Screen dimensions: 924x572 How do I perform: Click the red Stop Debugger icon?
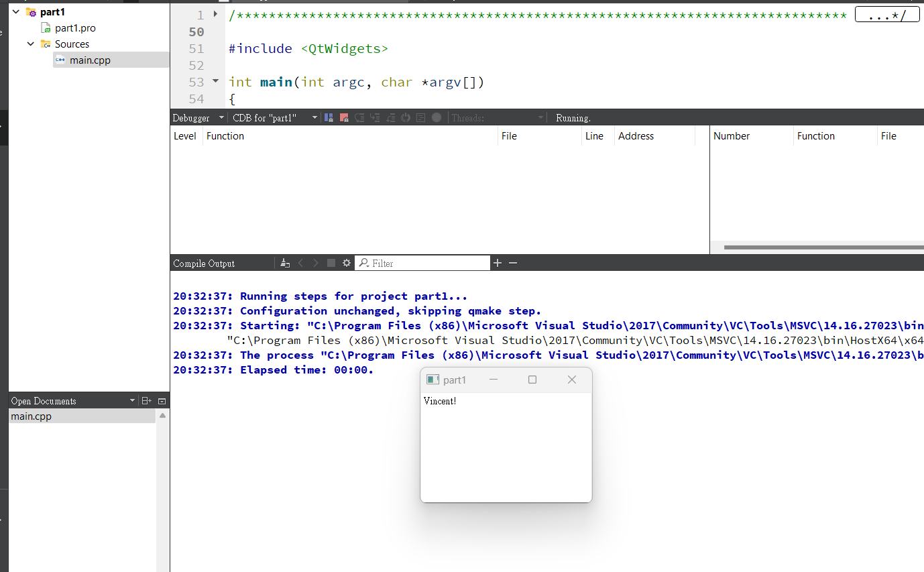[344, 117]
